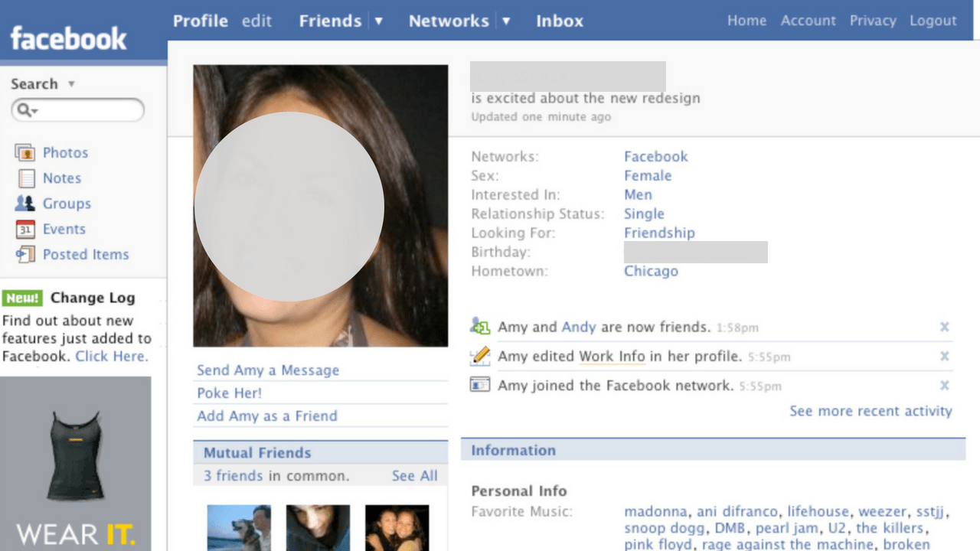Open Privacy settings link
980x551 pixels.
[x=873, y=21]
